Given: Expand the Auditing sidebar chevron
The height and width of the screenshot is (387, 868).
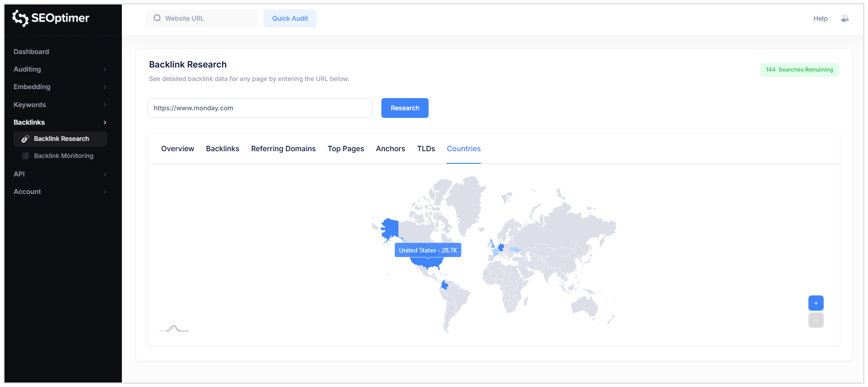Looking at the screenshot, I should click(x=105, y=69).
